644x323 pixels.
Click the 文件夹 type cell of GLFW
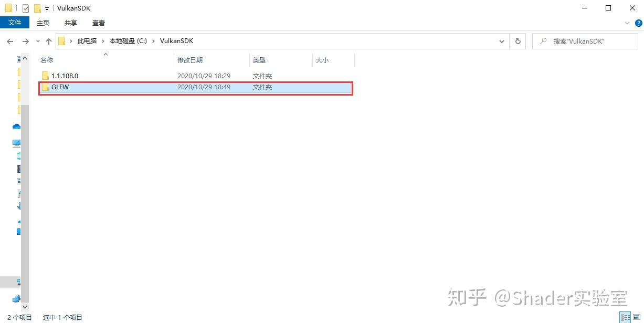coord(262,87)
